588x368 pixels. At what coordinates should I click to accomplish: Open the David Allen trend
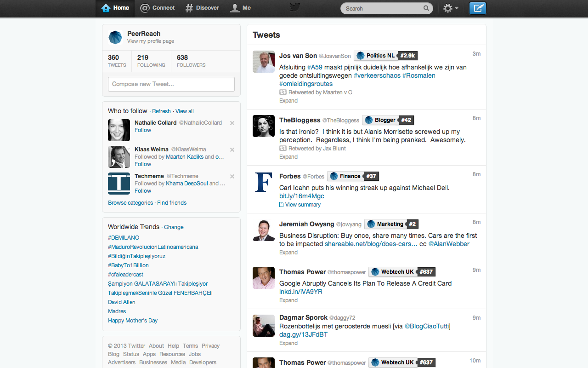click(122, 302)
